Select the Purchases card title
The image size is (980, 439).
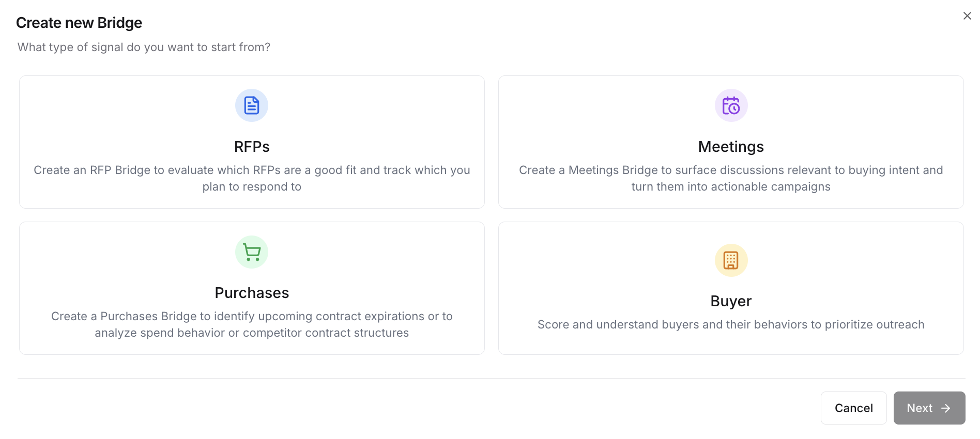point(252,293)
